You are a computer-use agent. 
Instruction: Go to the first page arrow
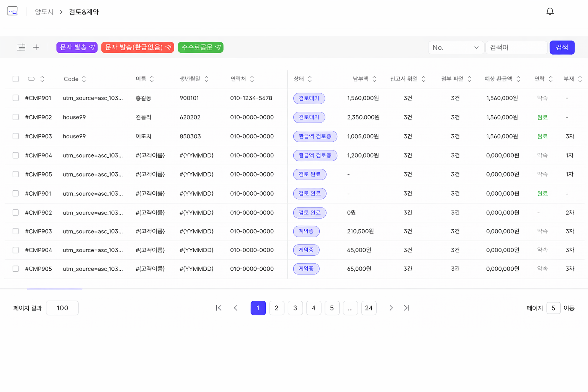click(x=219, y=308)
